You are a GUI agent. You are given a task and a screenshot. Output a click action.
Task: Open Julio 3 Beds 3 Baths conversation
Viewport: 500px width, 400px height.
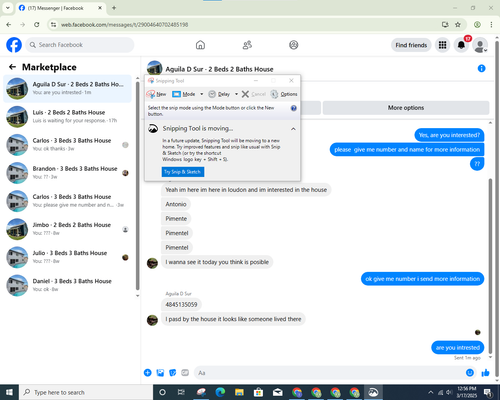pyautogui.click(x=67, y=257)
